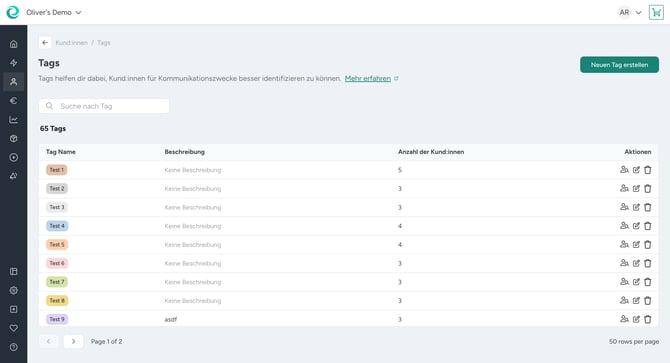This screenshot has width=670, height=363.
Task: Open the lightning bolt automation icon
Action: 14,63
